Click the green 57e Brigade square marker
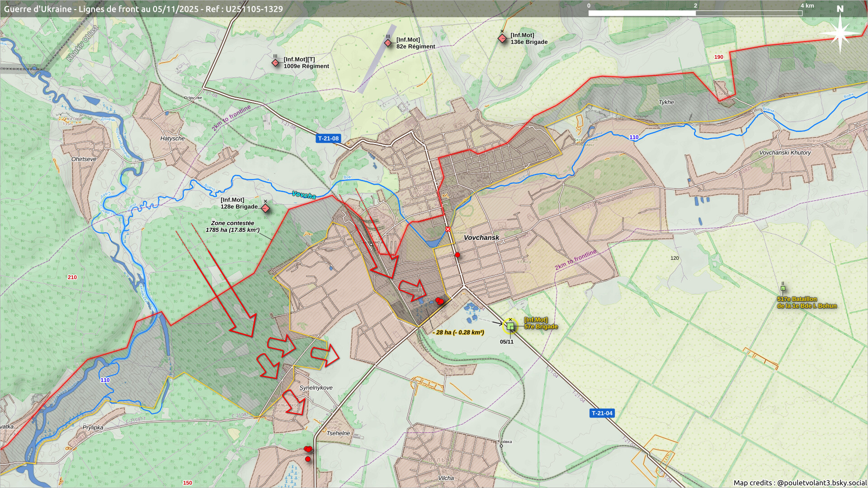Image resolution: width=868 pixels, height=488 pixels. [510, 326]
